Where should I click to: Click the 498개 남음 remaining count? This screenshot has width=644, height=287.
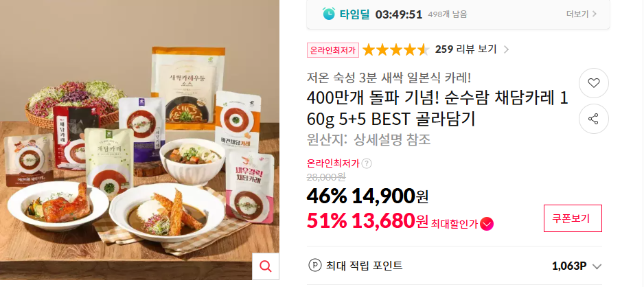pyautogui.click(x=447, y=14)
